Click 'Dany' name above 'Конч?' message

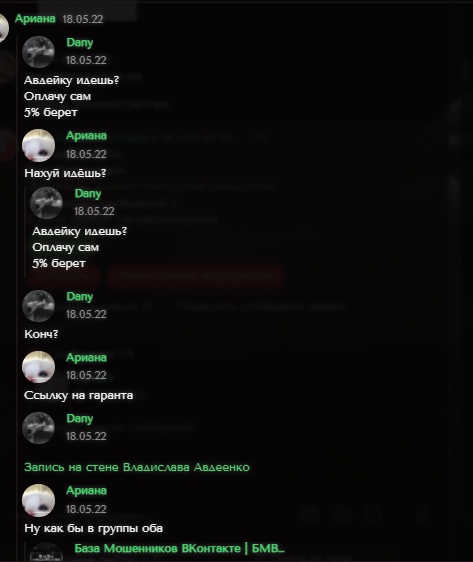pyautogui.click(x=80, y=296)
